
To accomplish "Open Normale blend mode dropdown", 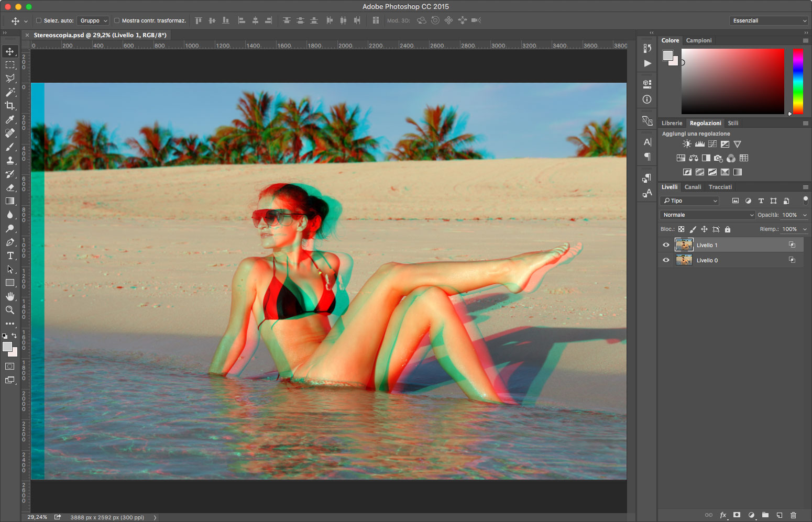I will point(707,215).
